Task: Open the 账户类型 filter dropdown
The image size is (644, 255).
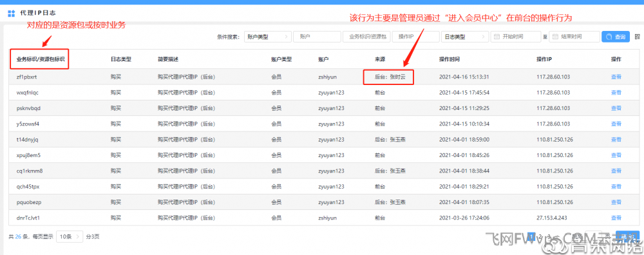Action: coord(268,37)
